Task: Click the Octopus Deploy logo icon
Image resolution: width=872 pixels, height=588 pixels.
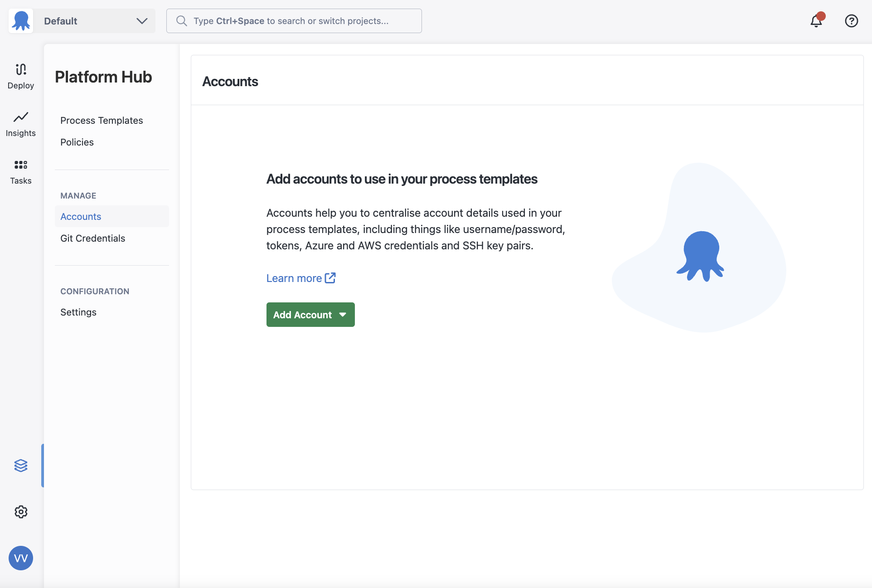Action: pos(21,21)
